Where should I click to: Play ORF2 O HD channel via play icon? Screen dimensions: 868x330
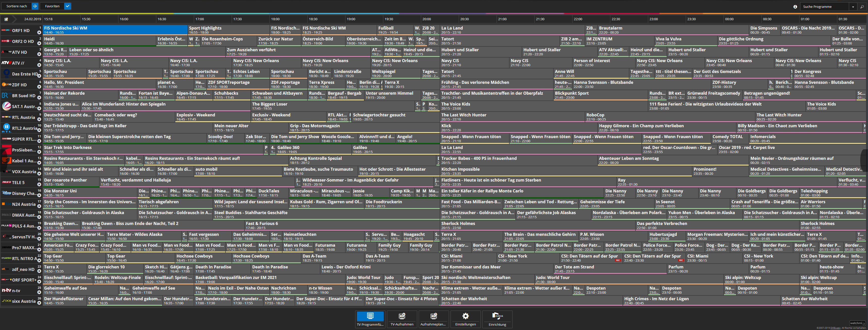39,43
